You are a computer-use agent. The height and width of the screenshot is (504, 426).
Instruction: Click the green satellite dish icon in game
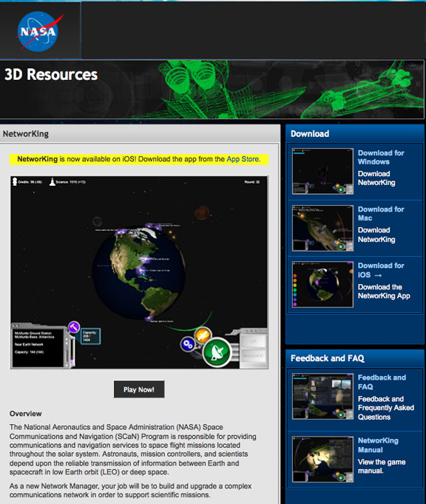coord(217,352)
